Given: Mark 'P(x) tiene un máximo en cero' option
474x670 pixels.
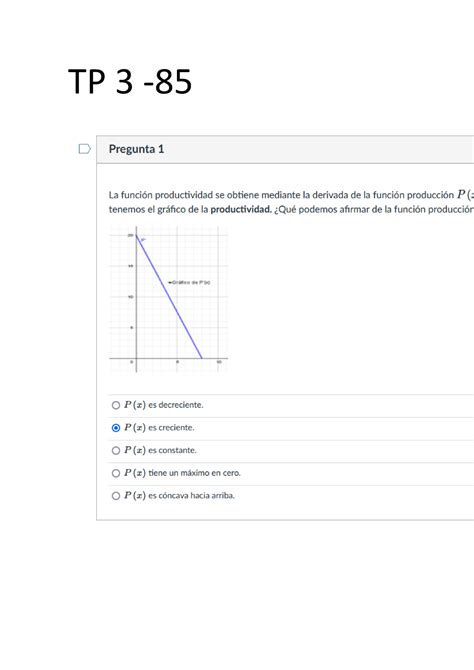Looking at the screenshot, I should pyautogui.click(x=116, y=473).
